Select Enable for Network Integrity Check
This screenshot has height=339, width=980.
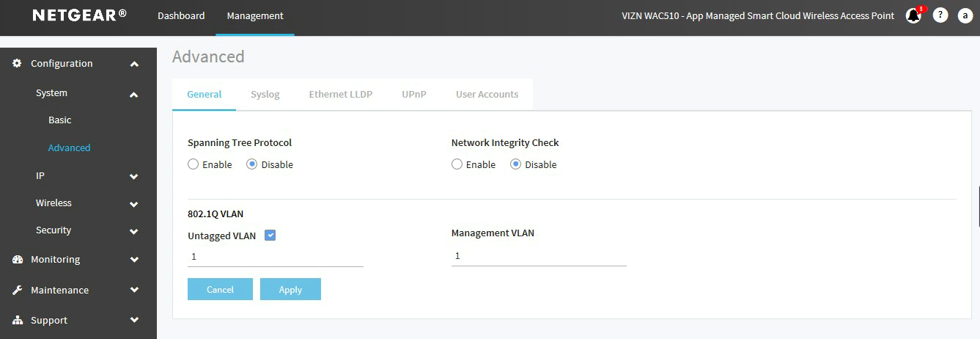(x=457, y=164)
